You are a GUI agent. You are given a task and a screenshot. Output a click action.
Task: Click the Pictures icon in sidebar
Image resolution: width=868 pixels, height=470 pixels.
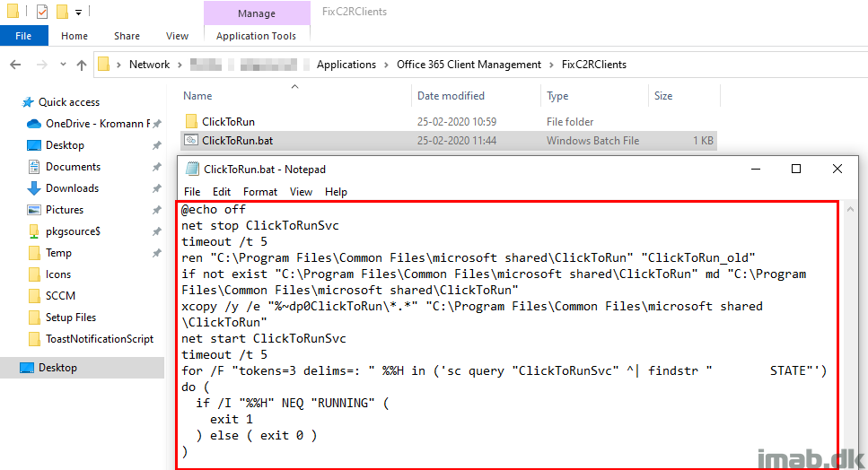click(x=34, y=210)
